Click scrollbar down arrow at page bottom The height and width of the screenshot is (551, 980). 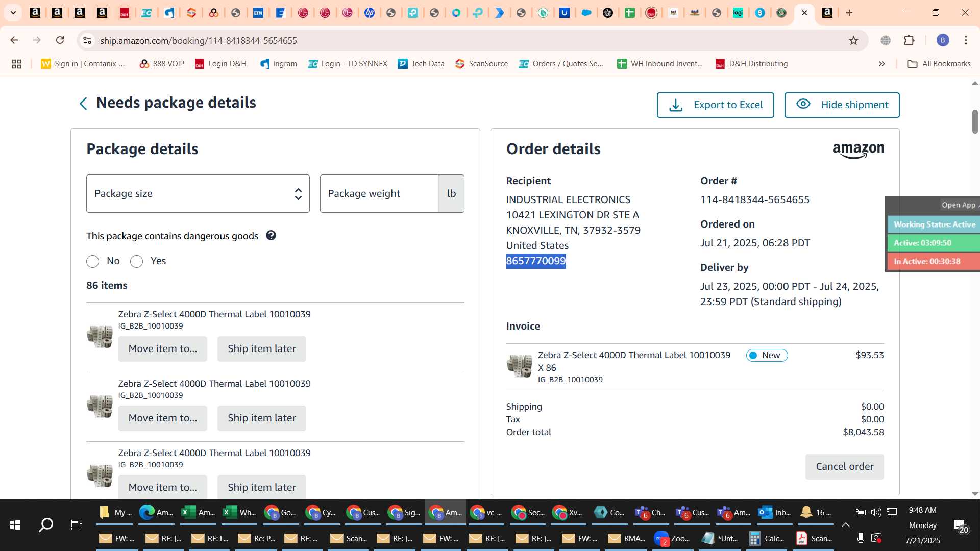pos(975,494)
